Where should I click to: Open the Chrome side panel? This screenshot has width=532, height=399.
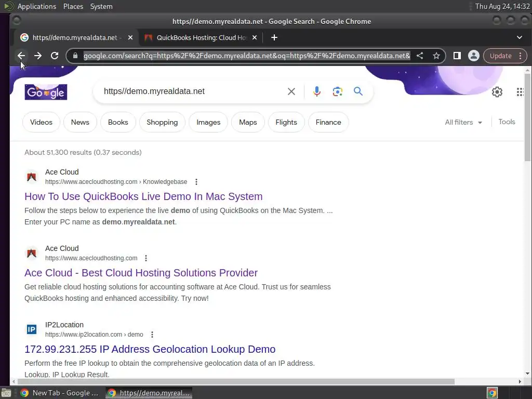(457, 56)
